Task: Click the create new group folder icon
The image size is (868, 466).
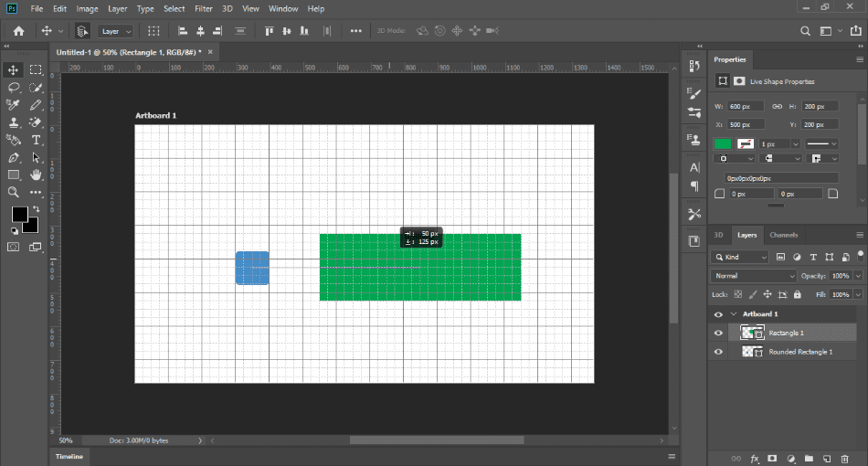Action: click(809, 459)
